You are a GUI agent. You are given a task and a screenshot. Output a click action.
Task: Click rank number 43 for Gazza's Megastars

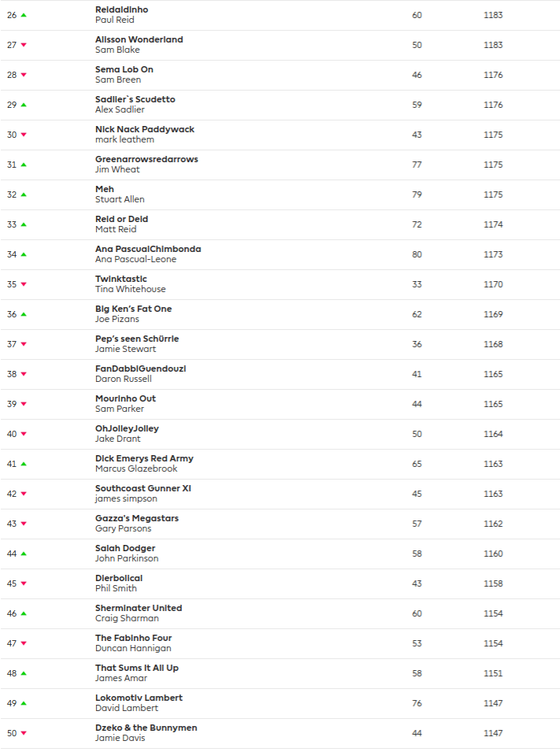point(12,524)
